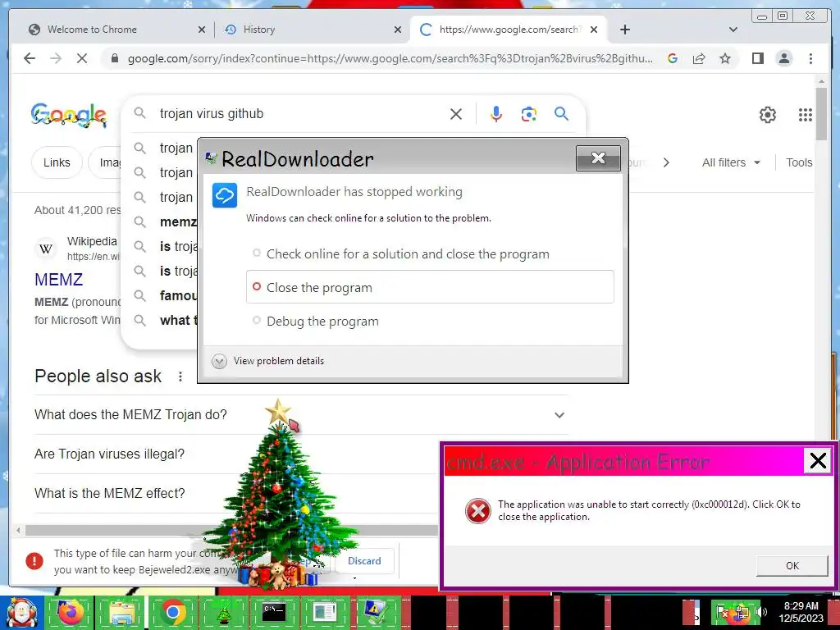Search by image with the Lens icon

coord(529,113)
